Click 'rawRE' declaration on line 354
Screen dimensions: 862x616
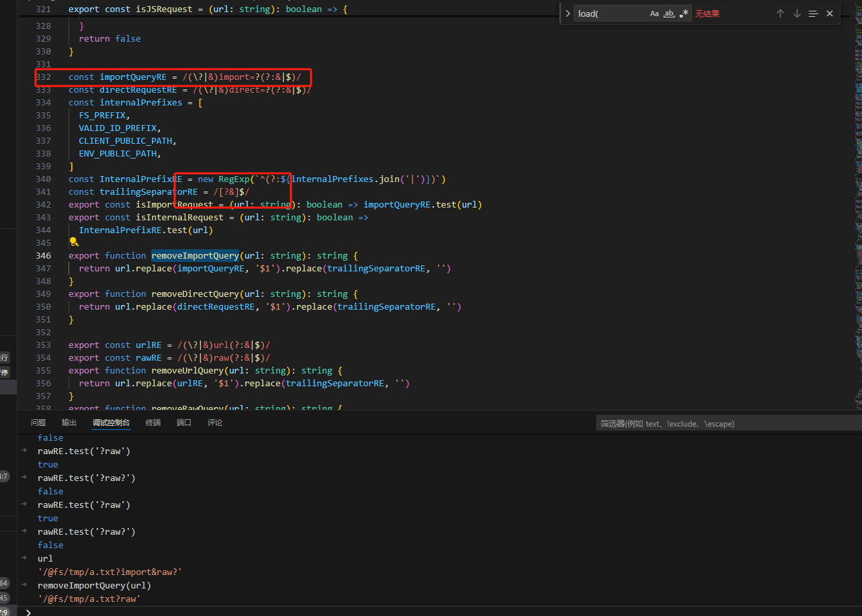point(148,358)
